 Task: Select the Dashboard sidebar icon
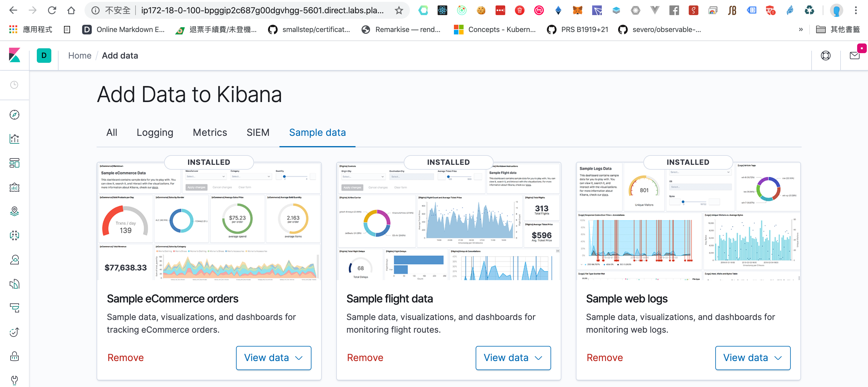pyautogui.click(x=14, y=163)
